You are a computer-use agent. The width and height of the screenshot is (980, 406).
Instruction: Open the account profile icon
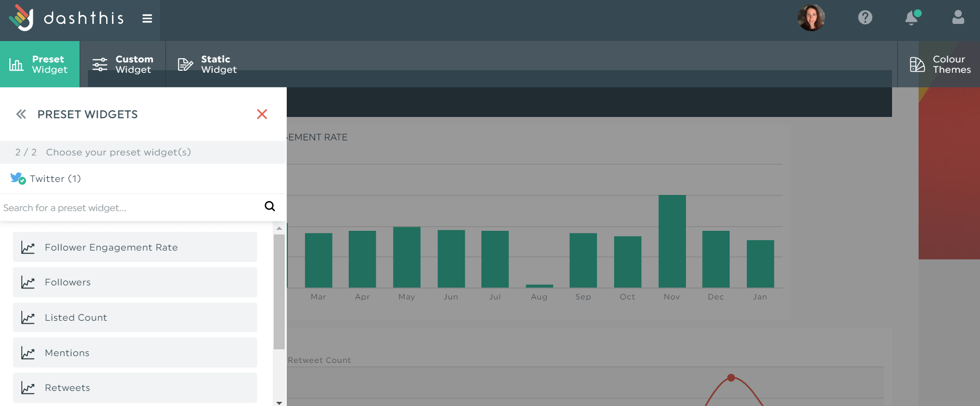coord(958,18)
